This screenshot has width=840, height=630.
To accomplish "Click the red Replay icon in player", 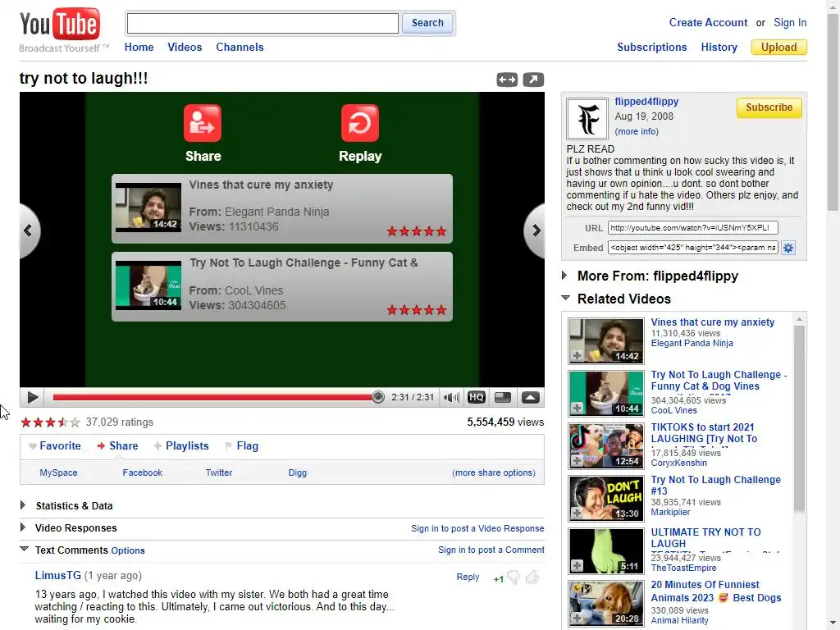I will pos(360,123).
